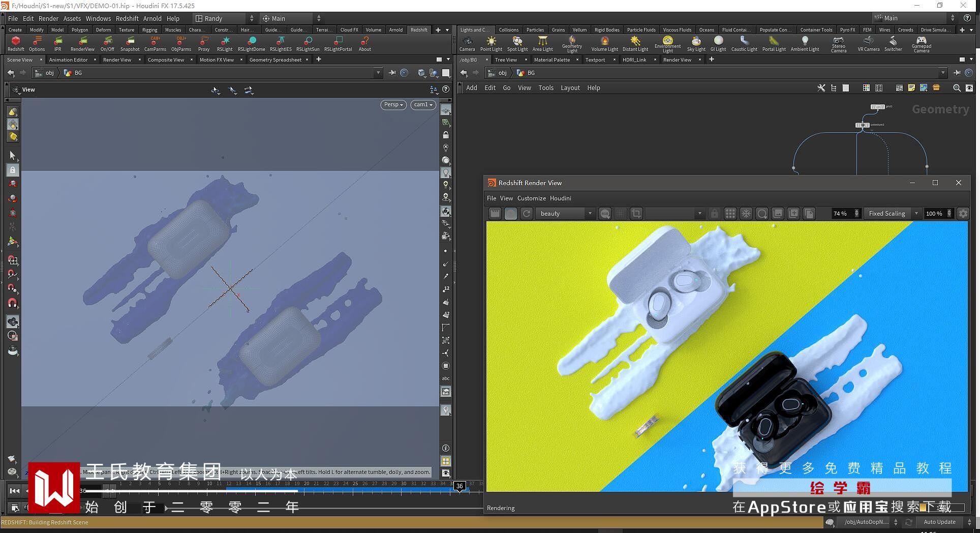Adjust the 74 % zoom stepper in Render View

[857, 214]
